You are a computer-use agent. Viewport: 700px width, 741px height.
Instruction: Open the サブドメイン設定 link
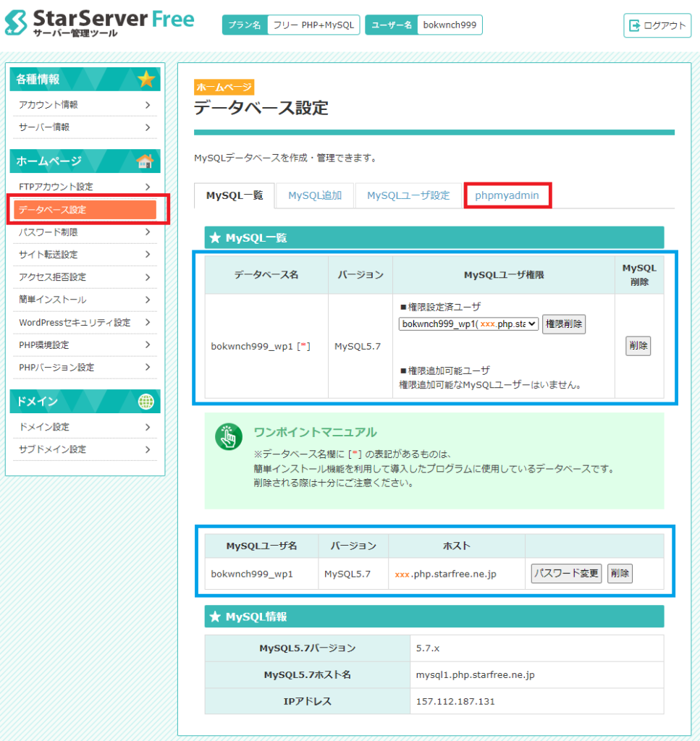pyautogui.click(x=52, y=449)
